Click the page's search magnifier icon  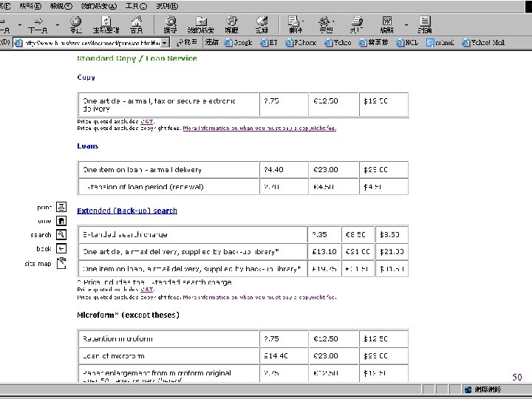61,234
